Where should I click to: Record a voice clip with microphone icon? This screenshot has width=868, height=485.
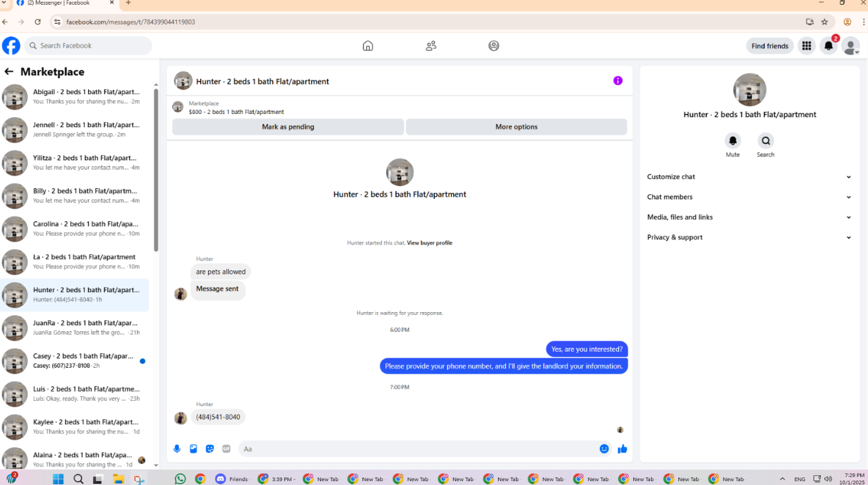point(177,449)
